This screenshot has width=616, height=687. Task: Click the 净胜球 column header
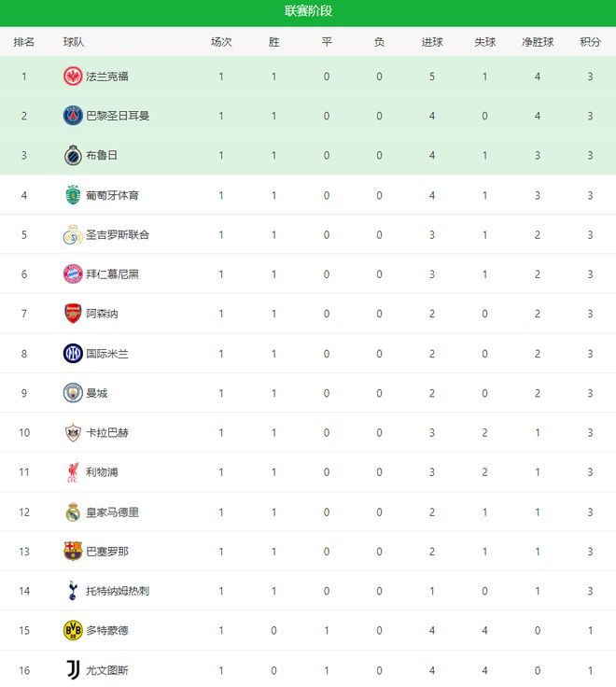[x=538, y=42]
